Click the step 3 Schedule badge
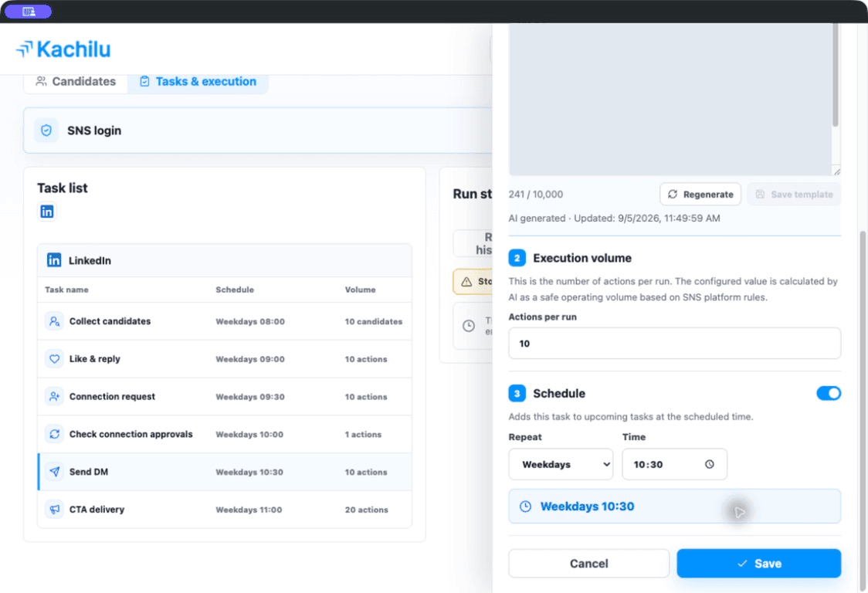The image size is (868, 593). click(517, 393)
